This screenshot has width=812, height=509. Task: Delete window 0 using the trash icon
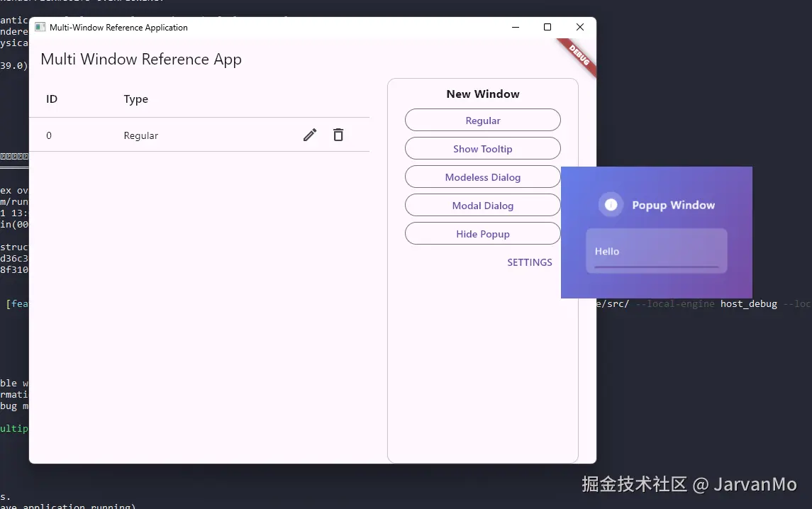tap(338, 135)
